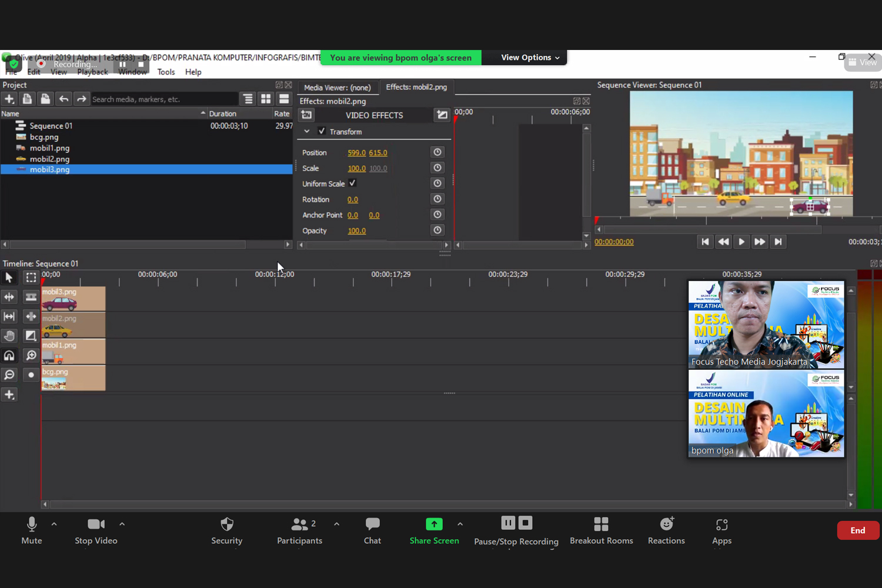Pick the Hand tool in timeline toolbar
The height and width of the screenshot is (588, 882).
tap(9, 336)
